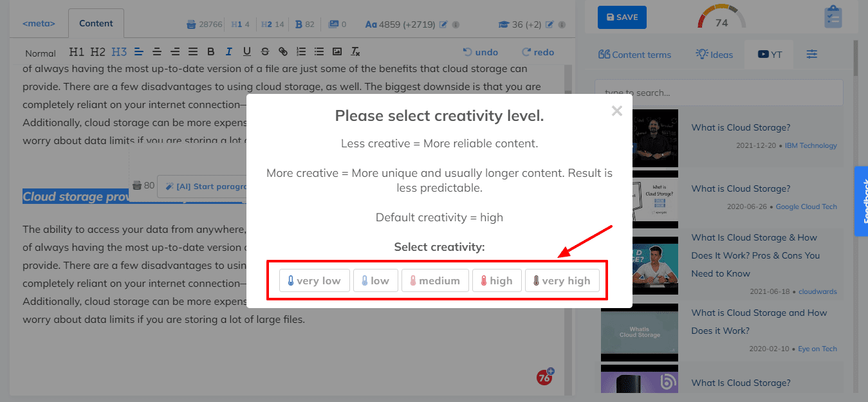868x402 pixels.
Task: Insert a bulleted list
Action: click(x=319, y=52)
